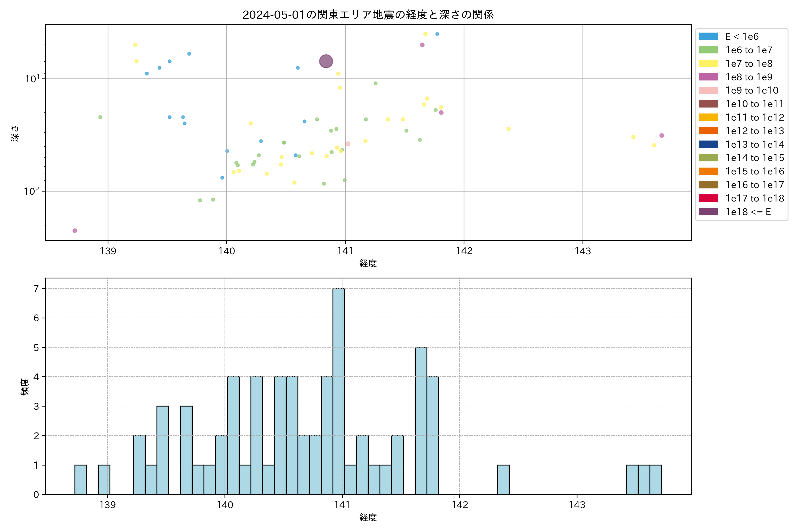The height and width of the screenshot is (532, 798).
Task: Click the blue E < 1e6 legend swatch
Action: [x=708, y=36]
